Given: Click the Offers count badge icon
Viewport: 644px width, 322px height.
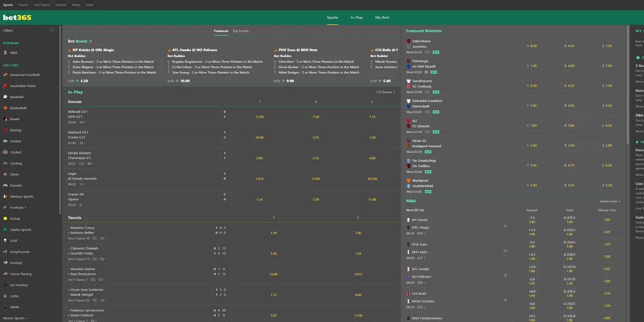Looking at the screenshot, I should coord(51,30).
